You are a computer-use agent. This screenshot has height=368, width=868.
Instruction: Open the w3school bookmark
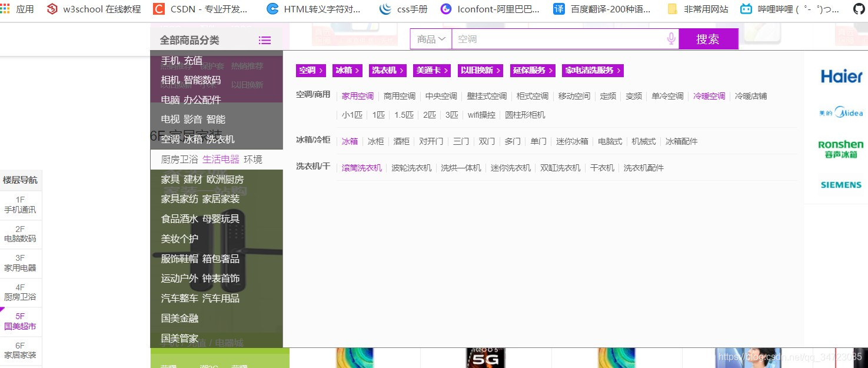point(94,9)
